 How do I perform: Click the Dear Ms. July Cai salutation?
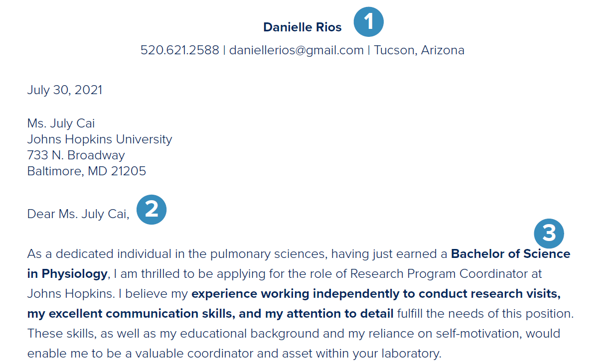coord(78,214)
